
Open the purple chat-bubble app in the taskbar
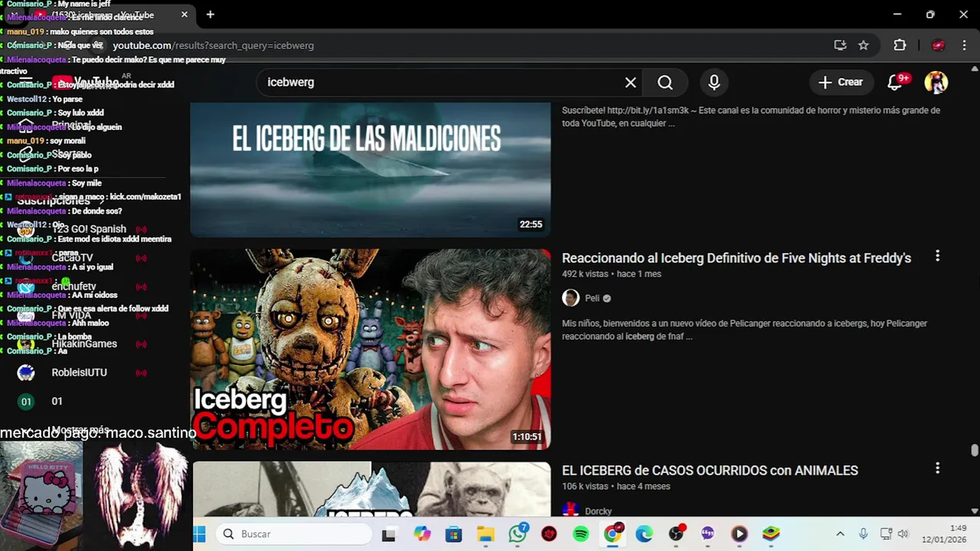pos(707,534)
